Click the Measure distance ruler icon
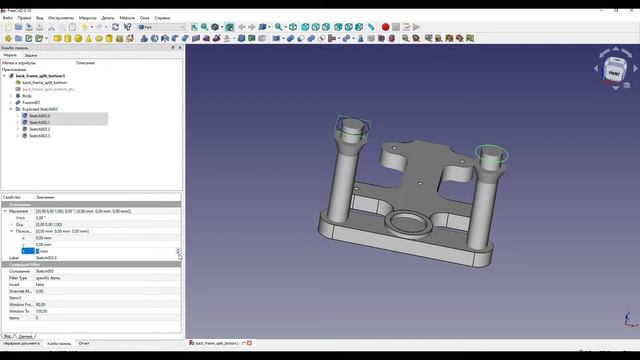 (371, 27)
